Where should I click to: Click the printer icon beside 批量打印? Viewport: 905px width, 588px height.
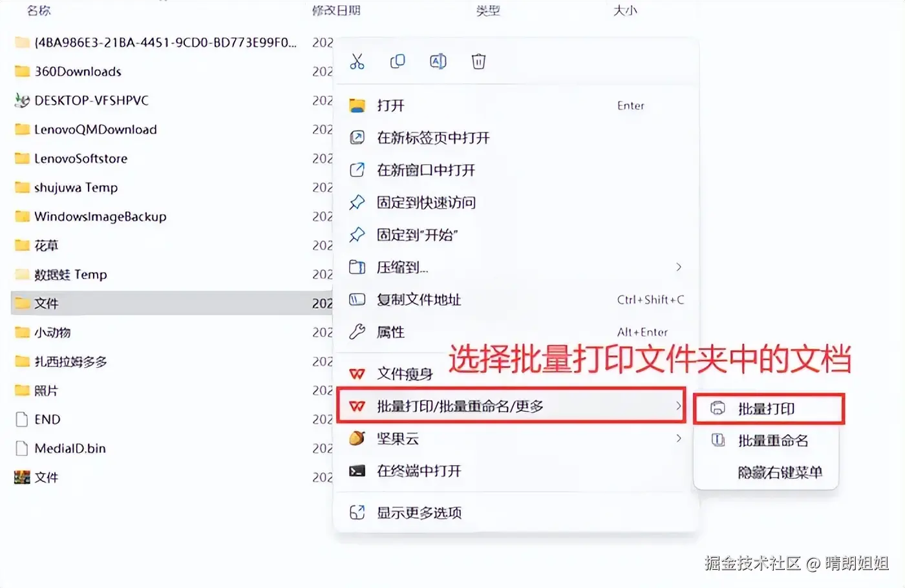coord(718,408)
